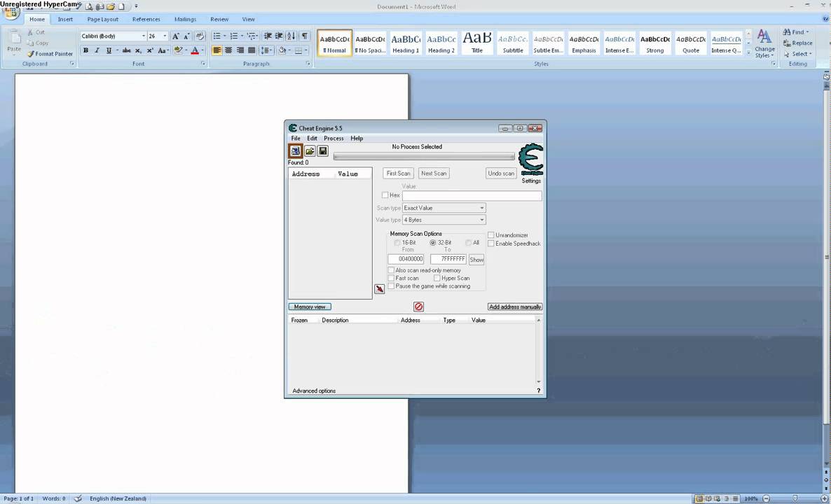Open the File menu in Cheat Engine
The height and width of the screenshot is (504, 831).
(295, 138)
